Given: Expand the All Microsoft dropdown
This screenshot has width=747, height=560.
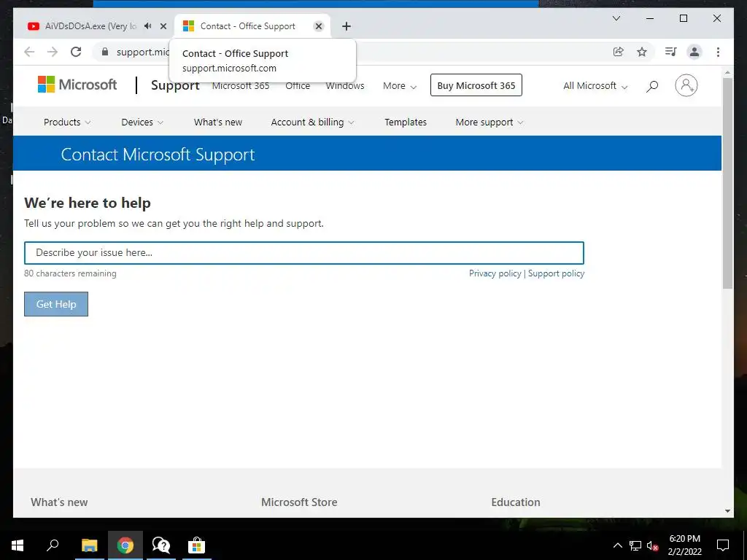Looking at the screenshot, I should pyautogui.click(x=595, y=86).
